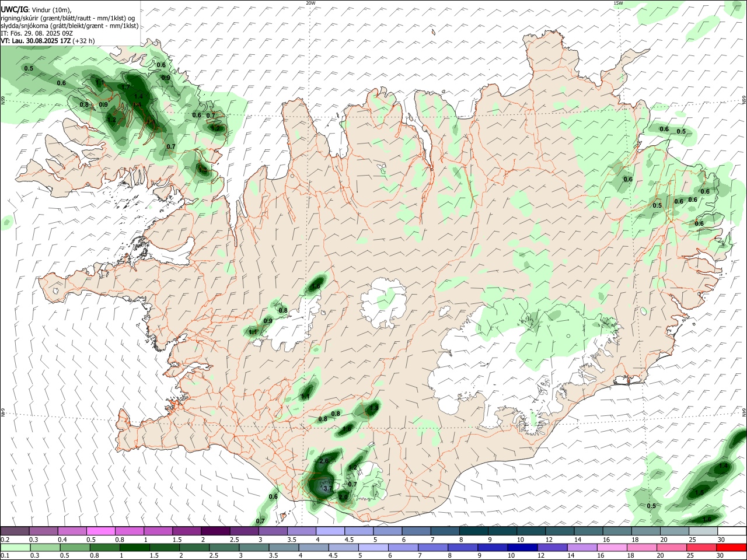
Task: Pick the bright pink upper swatch between 0.5 and 0.8
Action: point(100,531)
